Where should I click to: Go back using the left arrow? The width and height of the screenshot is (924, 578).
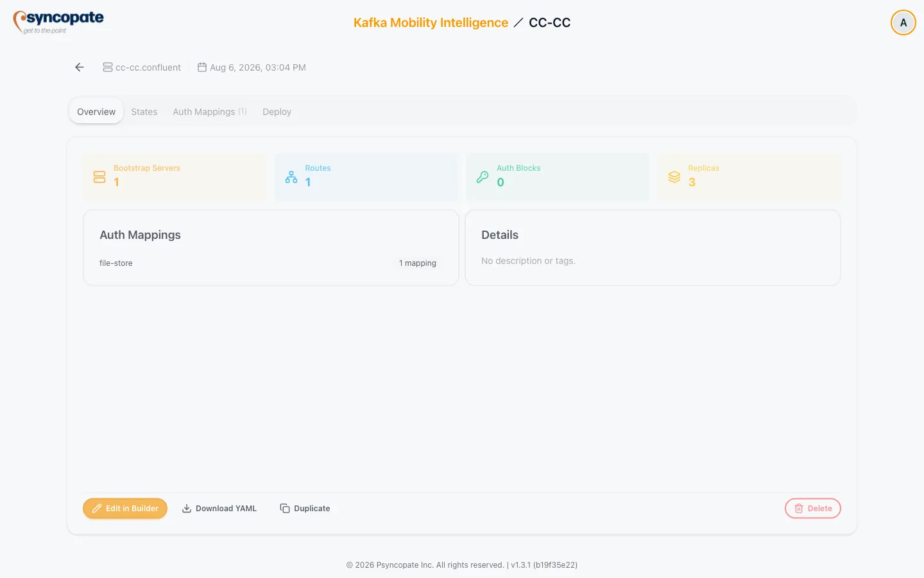click(x=80, y=67)
